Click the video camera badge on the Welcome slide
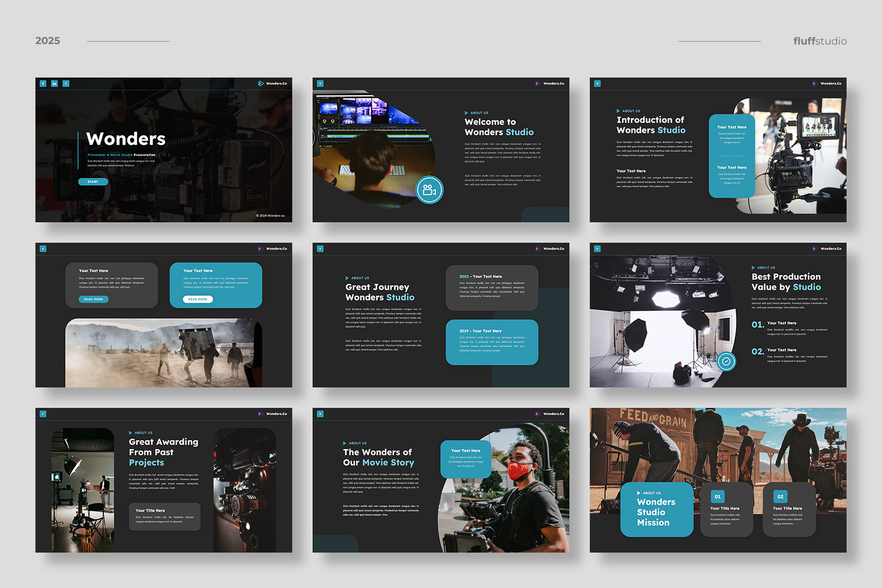Image resolution: width=882 pixels, height=588 pixels. point(429,190)
